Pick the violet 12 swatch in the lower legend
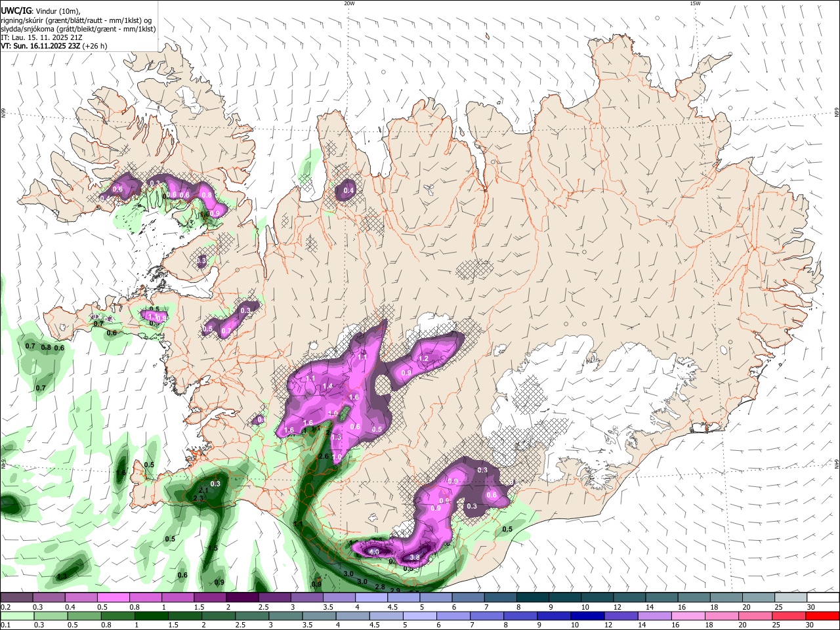The height and width of the screenshot is (630, 840). tap(621, 616)
